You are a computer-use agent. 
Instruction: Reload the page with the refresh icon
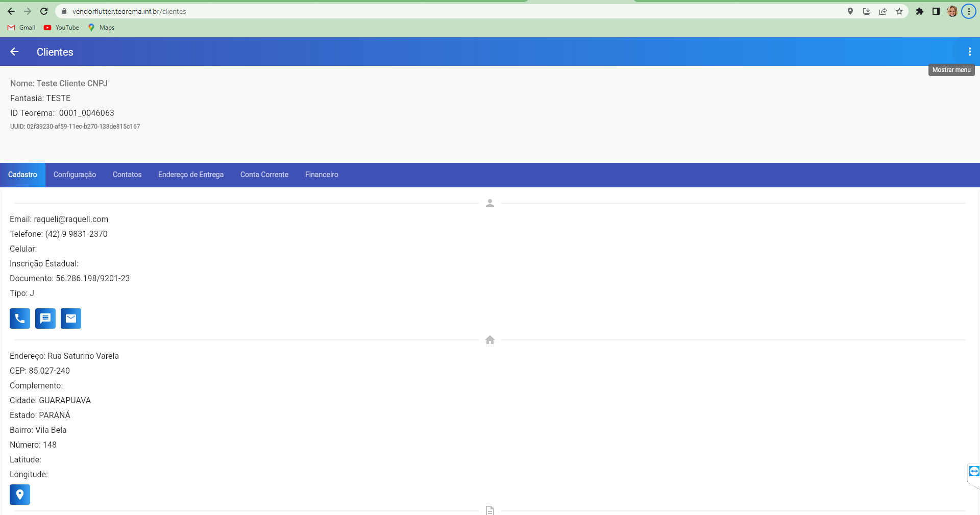click(44, 11)
